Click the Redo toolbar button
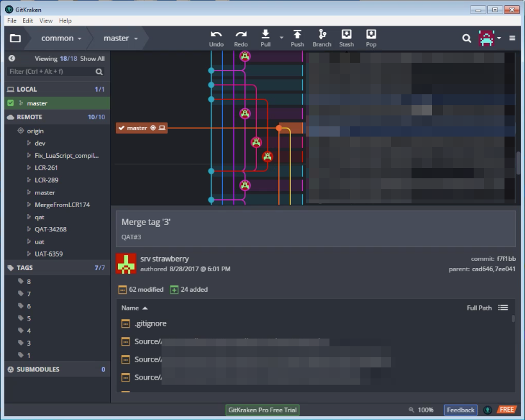Screen dimensions: 525x420 241,39
